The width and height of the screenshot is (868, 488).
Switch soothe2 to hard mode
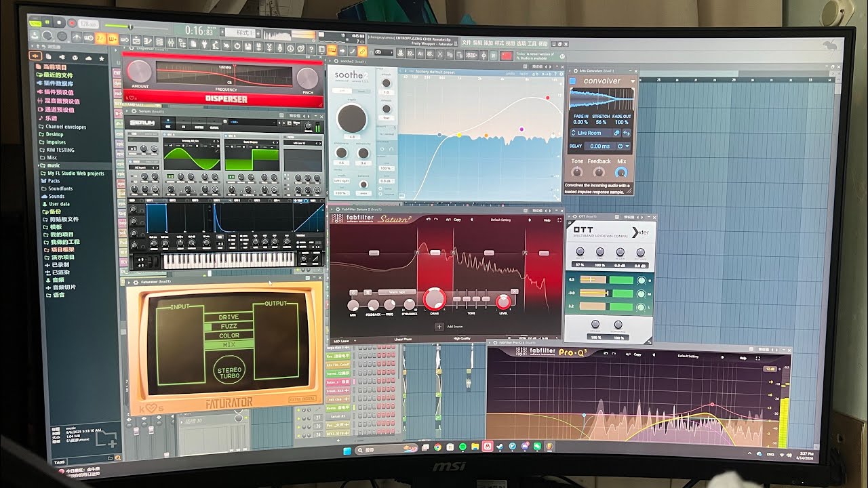(361, 90)
